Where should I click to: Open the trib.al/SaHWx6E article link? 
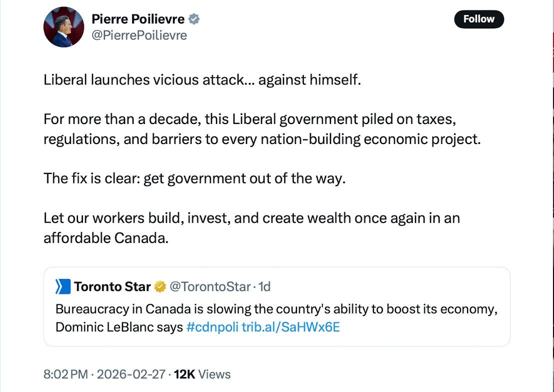(x=291, y=327)
